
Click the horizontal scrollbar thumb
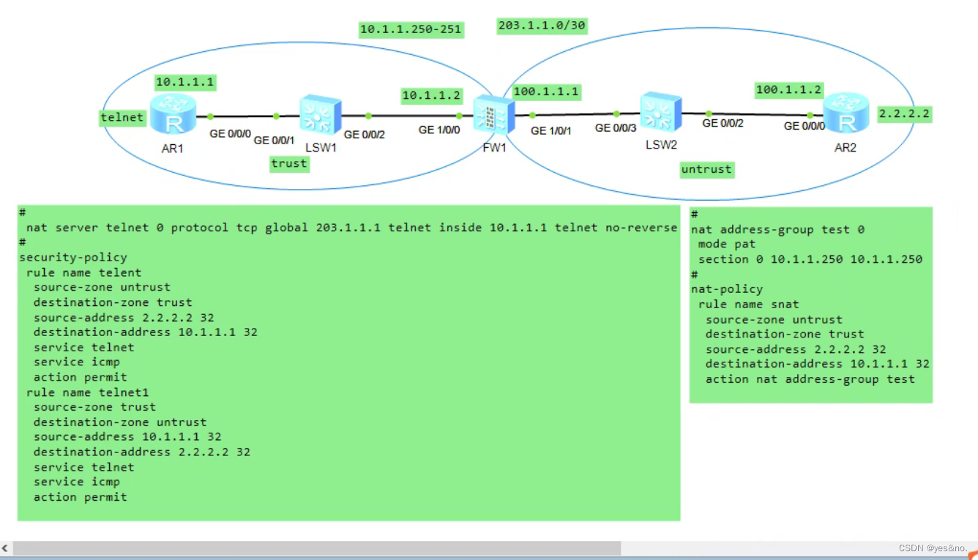coord(317,548)
